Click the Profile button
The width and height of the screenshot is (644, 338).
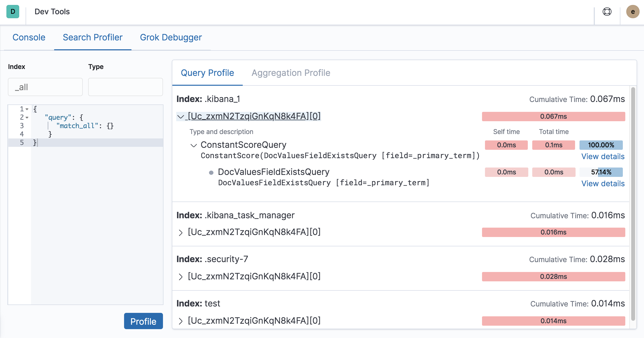pos(143,321)
